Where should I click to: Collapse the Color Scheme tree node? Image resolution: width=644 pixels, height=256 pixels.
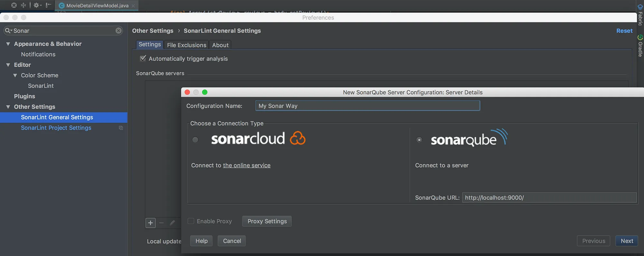(x=15, y=75)
